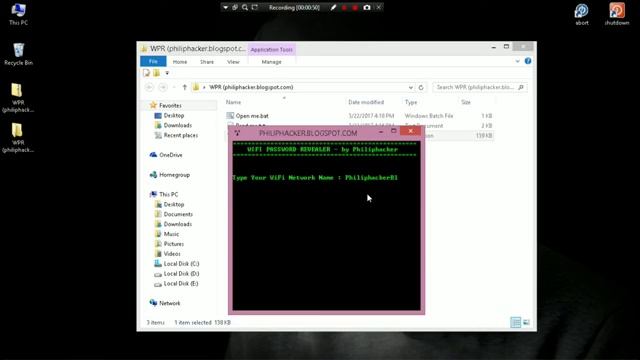Refresh the folder view
This screenshot has width=640, height=360.
[421, 87]
